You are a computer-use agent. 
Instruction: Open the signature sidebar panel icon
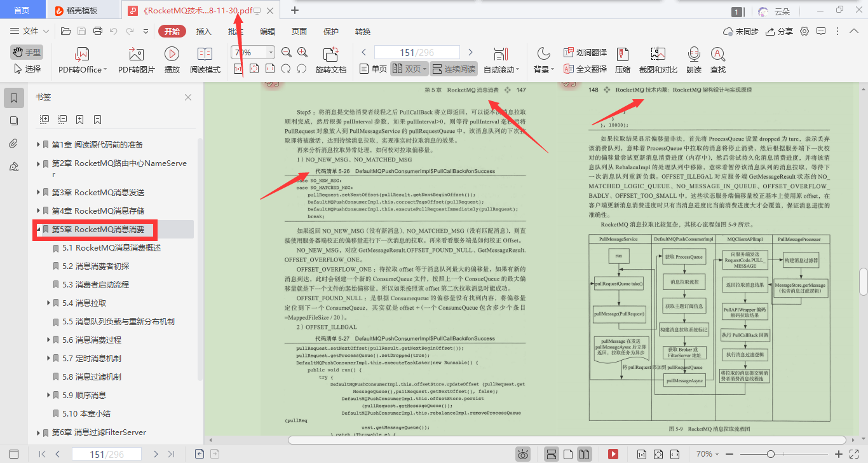point(13,167)
